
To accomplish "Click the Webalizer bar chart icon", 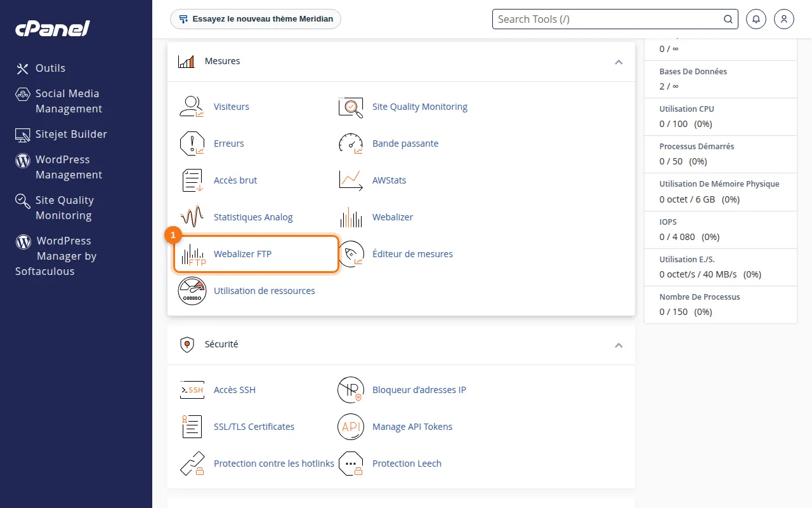I will pyautogui.click(x=351, y=217).
